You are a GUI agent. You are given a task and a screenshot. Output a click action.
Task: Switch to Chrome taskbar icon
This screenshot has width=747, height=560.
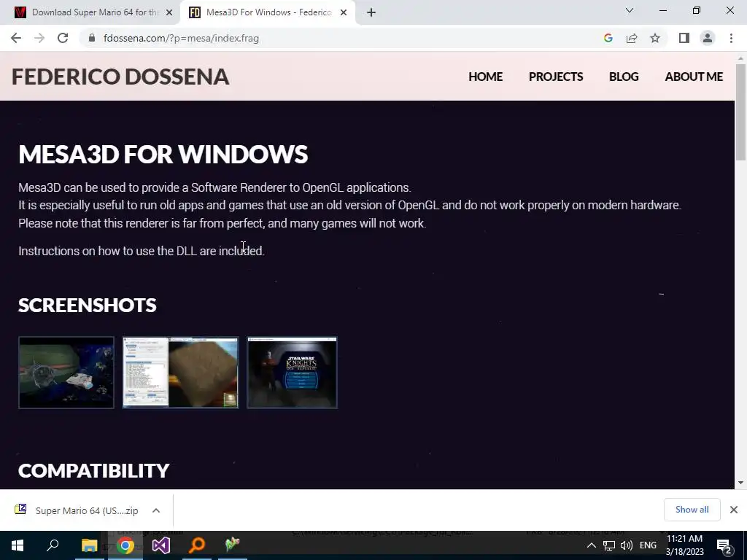(x=125, y=545)
